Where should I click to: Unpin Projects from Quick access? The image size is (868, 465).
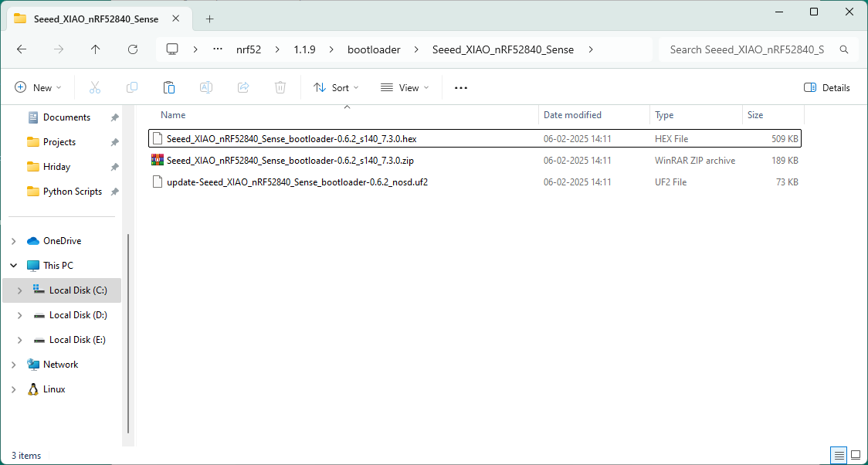tap(114, 142)
